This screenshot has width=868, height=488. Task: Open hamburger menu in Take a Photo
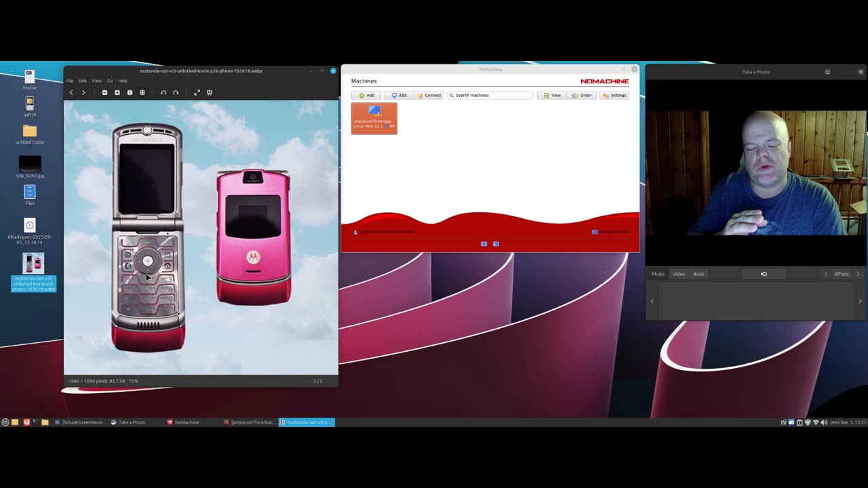point(827,72)
